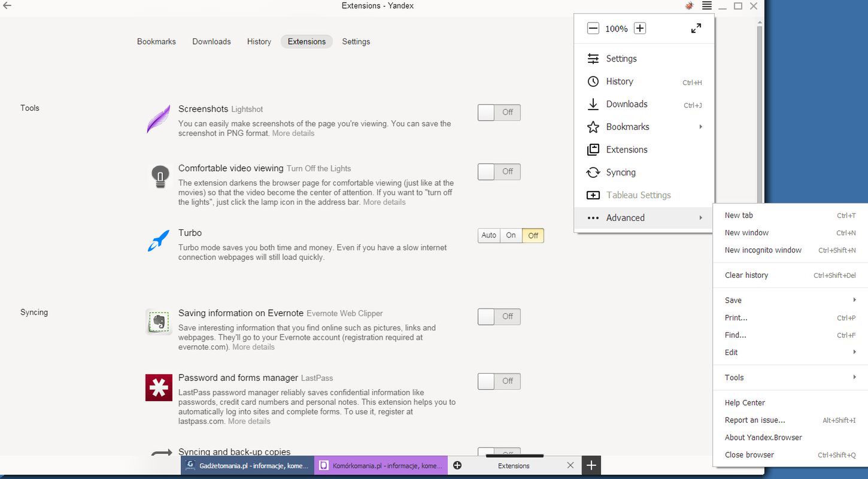Choose New tab in Advanced menu
The width and height of the screenshot is (868, 479).
790,215
